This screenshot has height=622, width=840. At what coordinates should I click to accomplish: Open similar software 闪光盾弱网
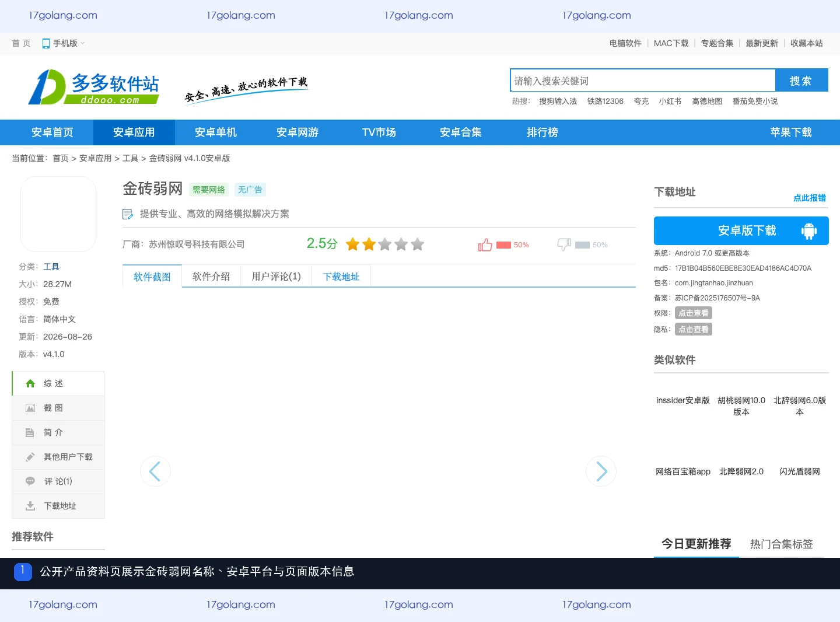pyautogui.click(x=800, y=471)
